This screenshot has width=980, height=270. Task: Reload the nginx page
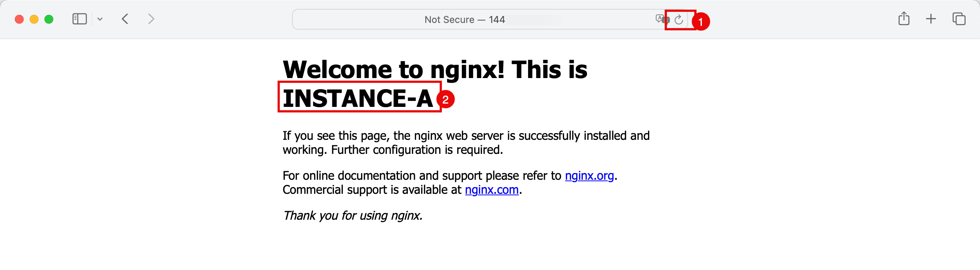click(x=678, y=19)
